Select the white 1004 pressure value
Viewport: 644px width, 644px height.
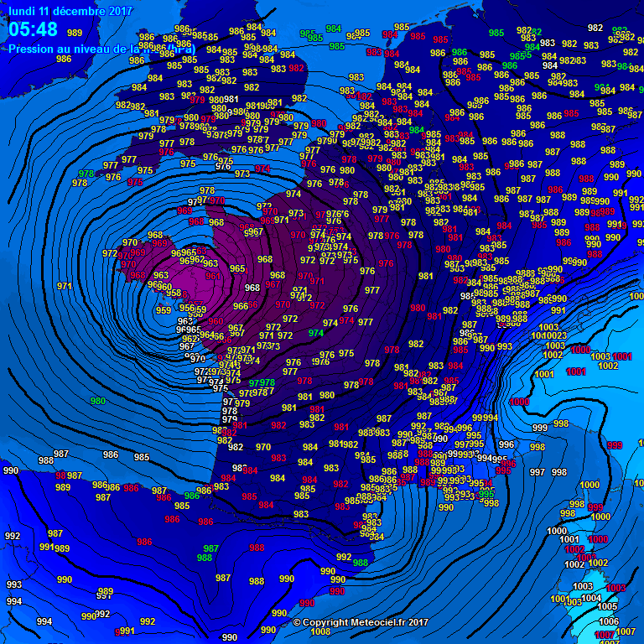591,598
